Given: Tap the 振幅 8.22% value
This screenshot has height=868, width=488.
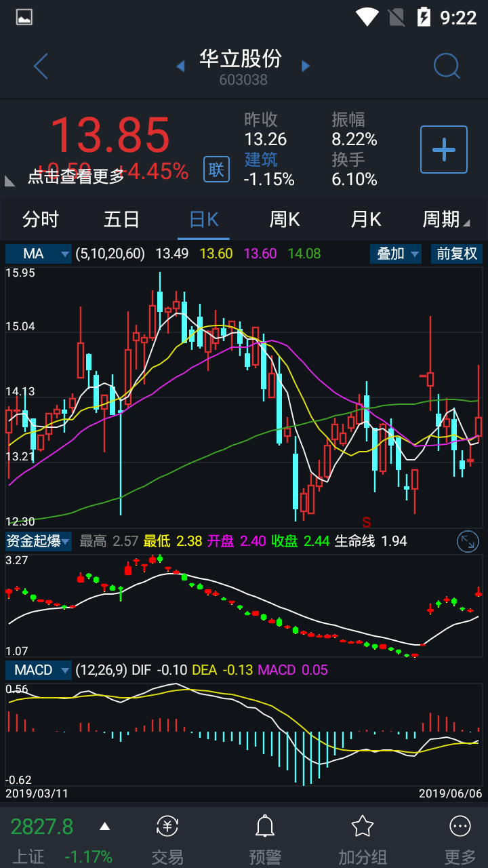Looking at the screenshot, I should 354,139.
